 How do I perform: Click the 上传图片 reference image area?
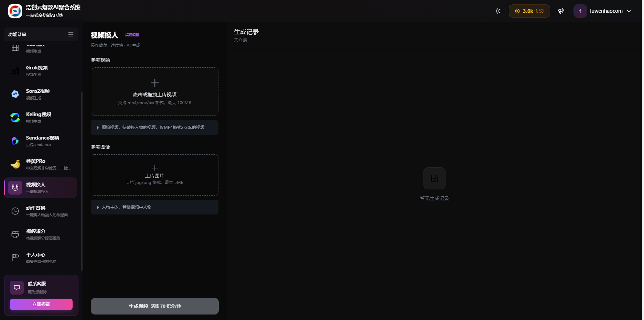[154, 175]
